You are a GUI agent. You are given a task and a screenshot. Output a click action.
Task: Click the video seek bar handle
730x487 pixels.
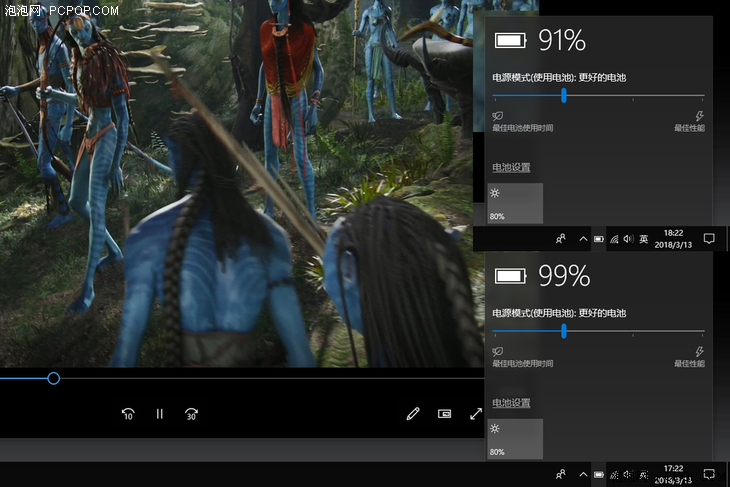tap(54, 378)
